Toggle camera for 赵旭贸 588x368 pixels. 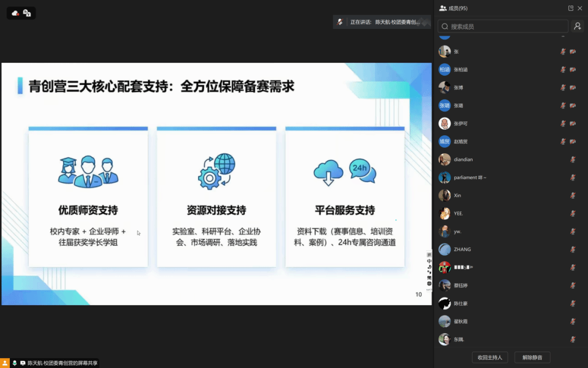coord(573,142)
